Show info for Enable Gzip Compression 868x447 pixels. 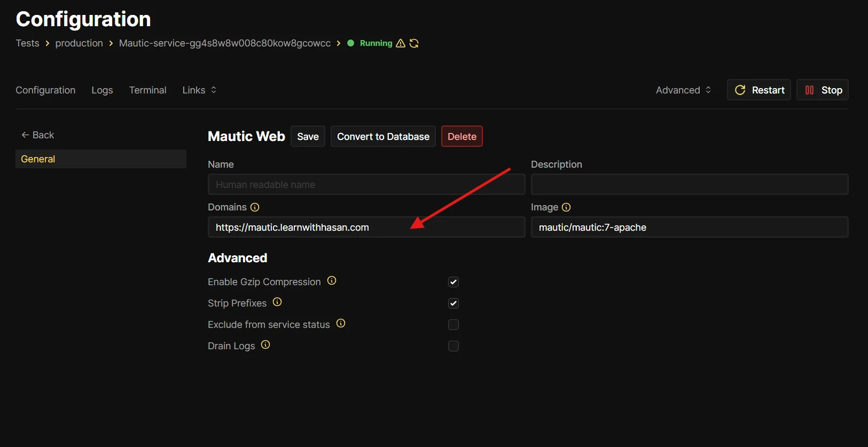click(332, 281)
